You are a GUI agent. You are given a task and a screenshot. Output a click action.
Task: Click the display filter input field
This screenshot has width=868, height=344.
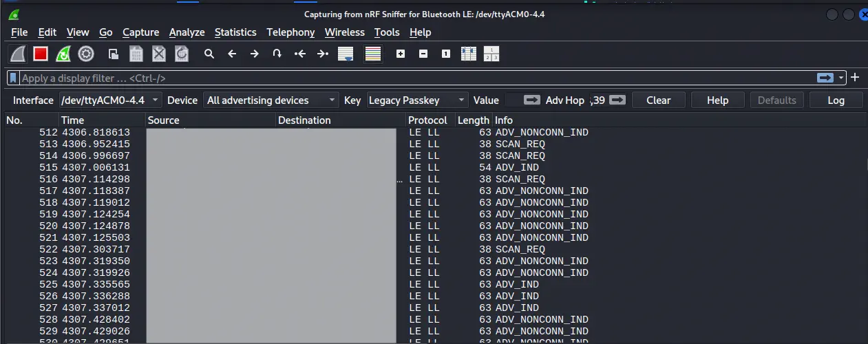click(413, 78)
